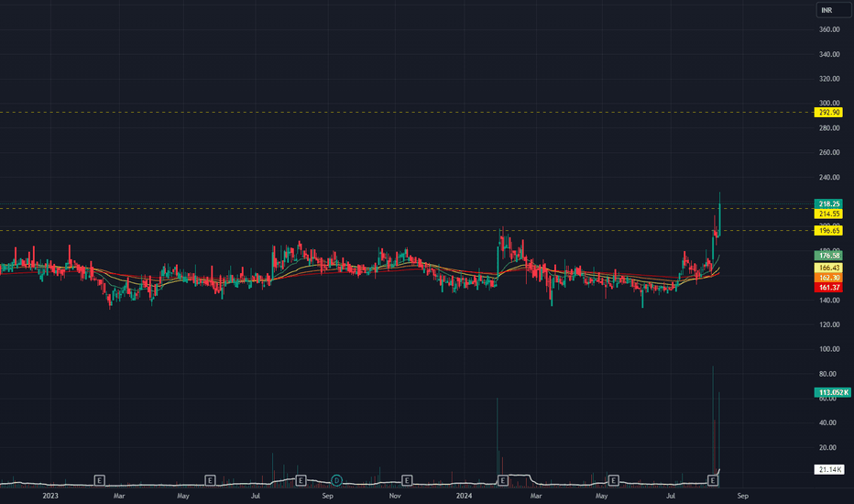Select the 280.00 price axis value

(x=829, y=128)
